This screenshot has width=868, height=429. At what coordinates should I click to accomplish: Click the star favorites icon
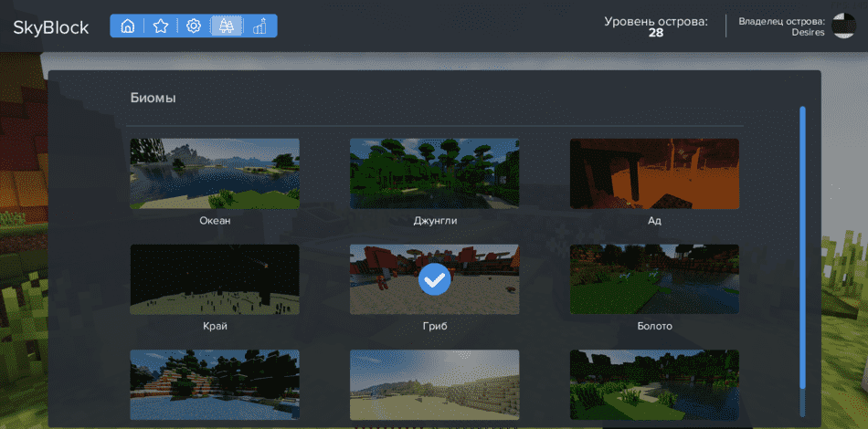tap(161, 26)
